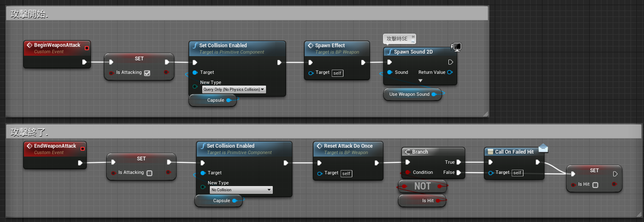Click the Use Weapon Sound output pin
The image size is (644, 222).
pyautogui.click(x=434, y=95)
